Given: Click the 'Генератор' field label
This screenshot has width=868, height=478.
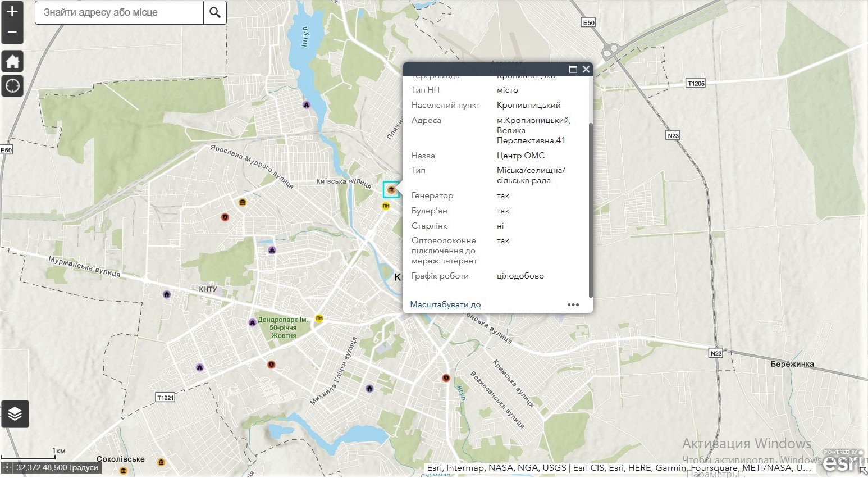Looking at the screenshot, I should tap(432, 195).
